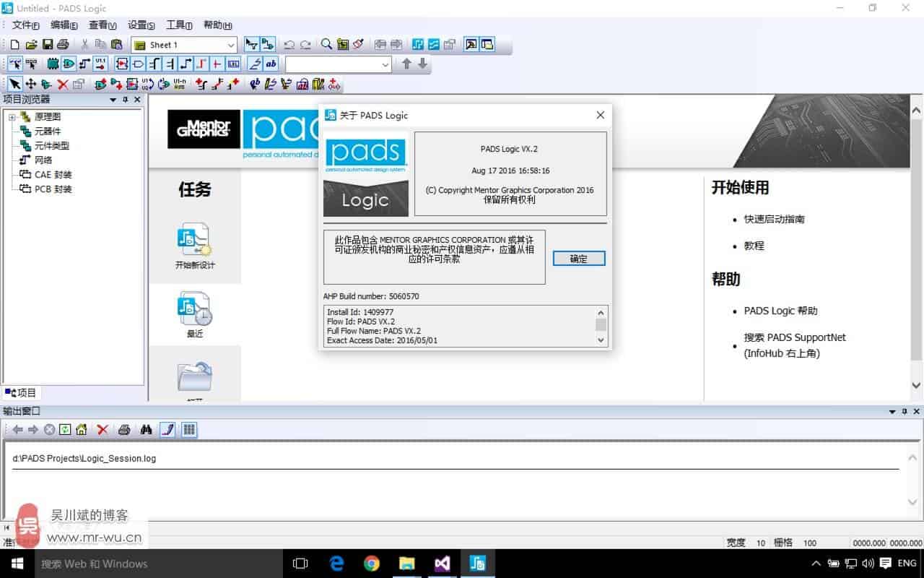Toggle the Schematic Editing toolbar button

pyautogui.click(x=267, y=45)
